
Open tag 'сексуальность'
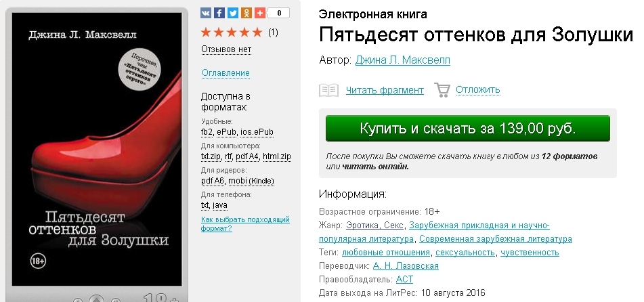pyautogui.click(x=465, y=253)
